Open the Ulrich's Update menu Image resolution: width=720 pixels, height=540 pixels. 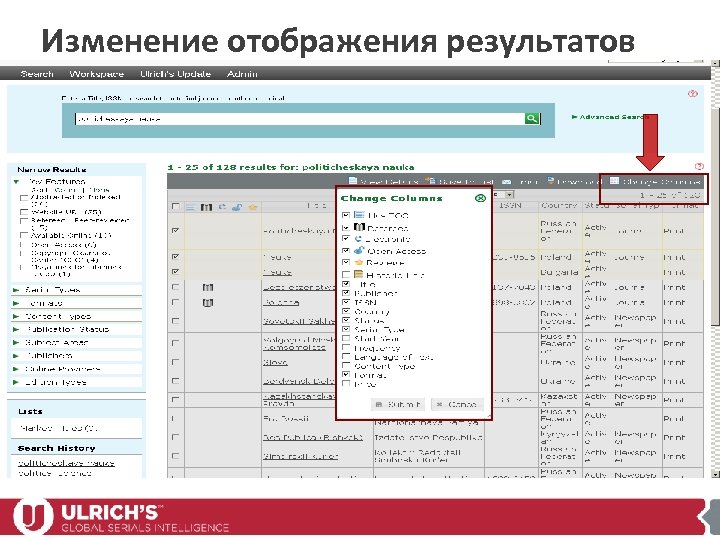[175, 74]
